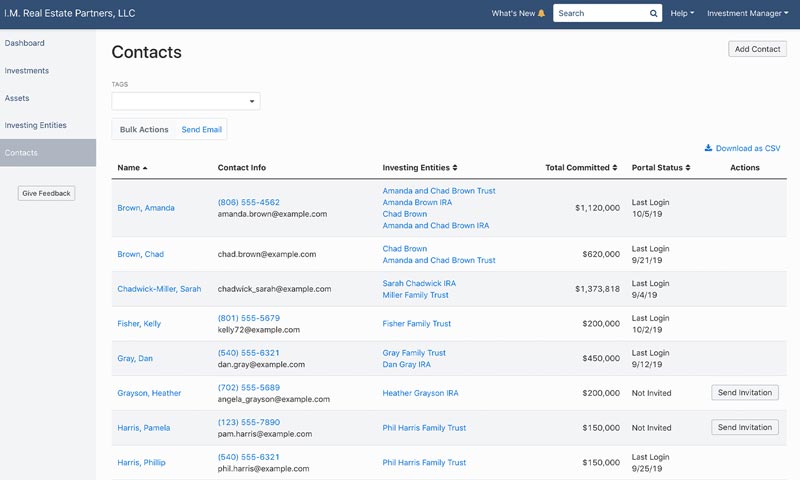Expand the Help menu
800x480 pixels.
[682, 14]
